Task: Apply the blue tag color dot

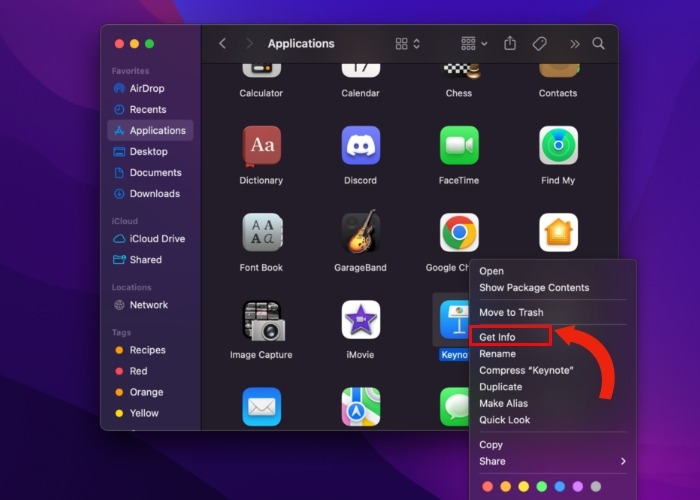Action: coord(559,486)
